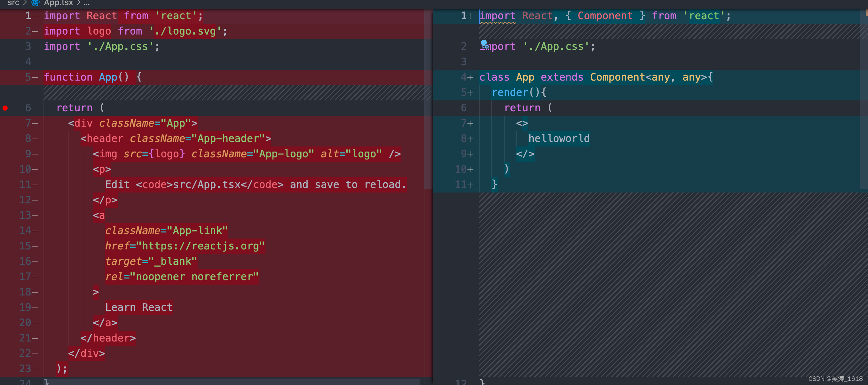868x385 pixels.
Task: Click 'Learn React' text in left pane
Action: [x=138, y=307]
